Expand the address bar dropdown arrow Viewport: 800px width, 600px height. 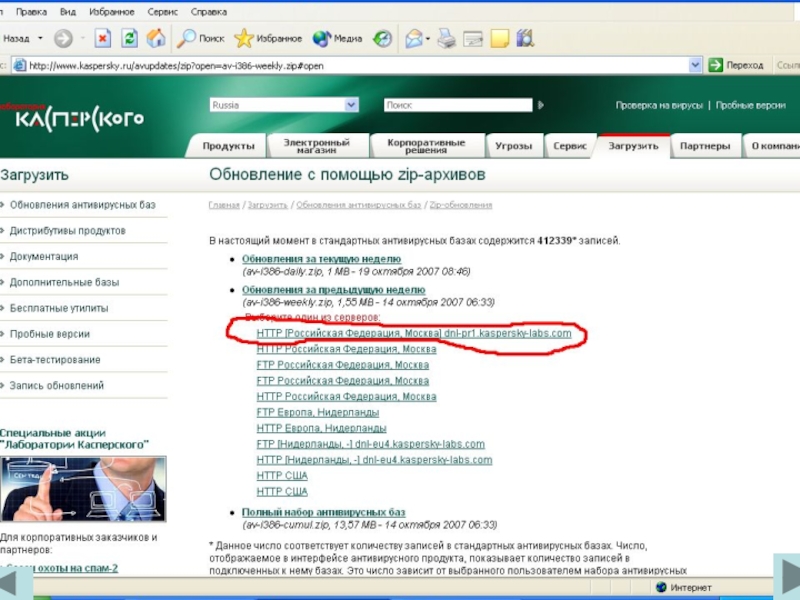click(x=694, y=65)
